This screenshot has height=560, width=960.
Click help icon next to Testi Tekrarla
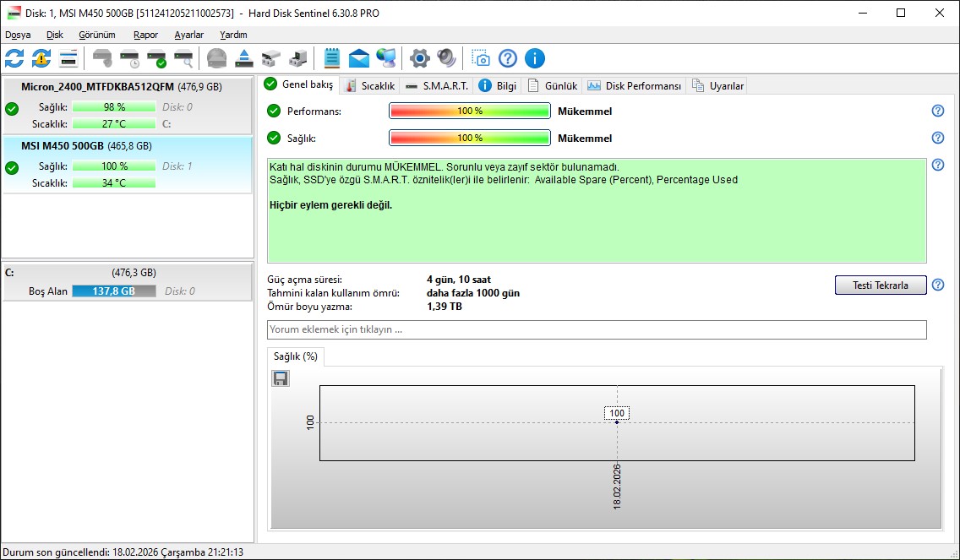point(937,285)
